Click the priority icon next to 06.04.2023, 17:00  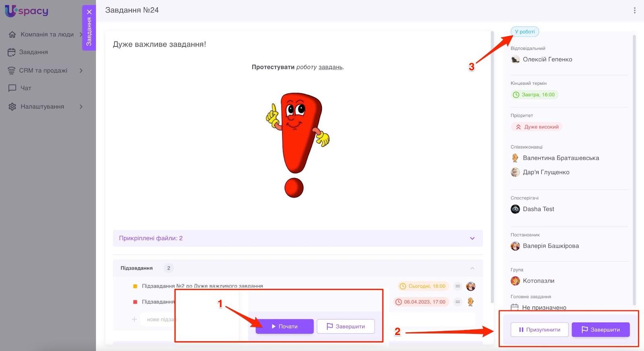(458, 302)
